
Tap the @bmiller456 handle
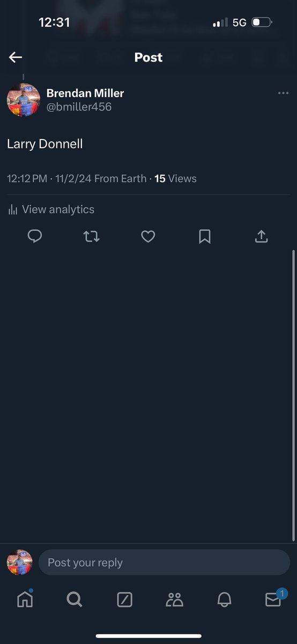[x=79, y=107]
